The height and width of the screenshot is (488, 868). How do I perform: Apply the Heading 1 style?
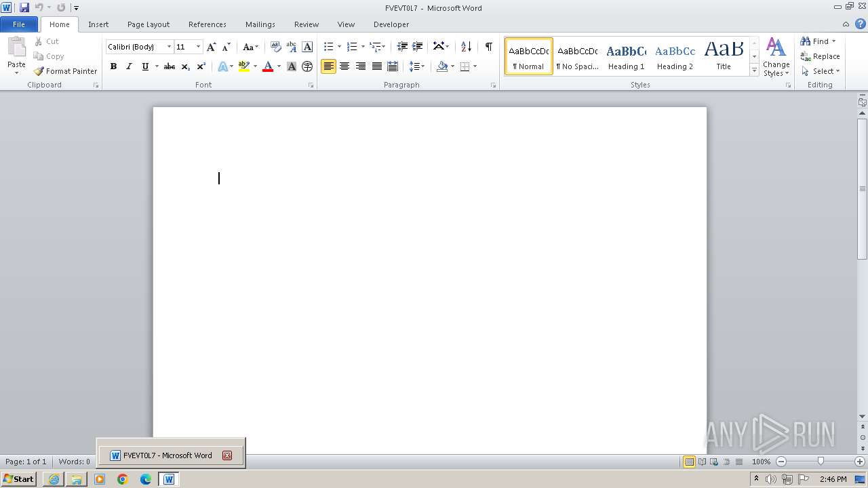pyautogui.click(x=627, y=56)
